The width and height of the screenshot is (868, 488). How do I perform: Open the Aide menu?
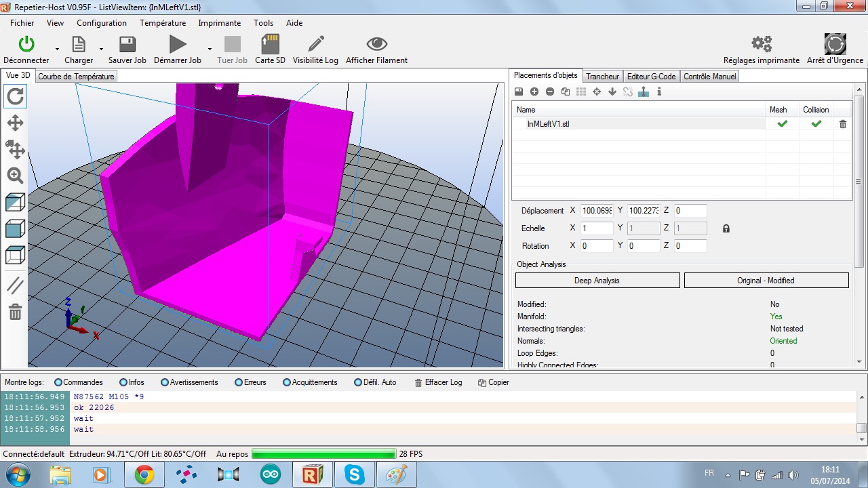pos(294,23)
